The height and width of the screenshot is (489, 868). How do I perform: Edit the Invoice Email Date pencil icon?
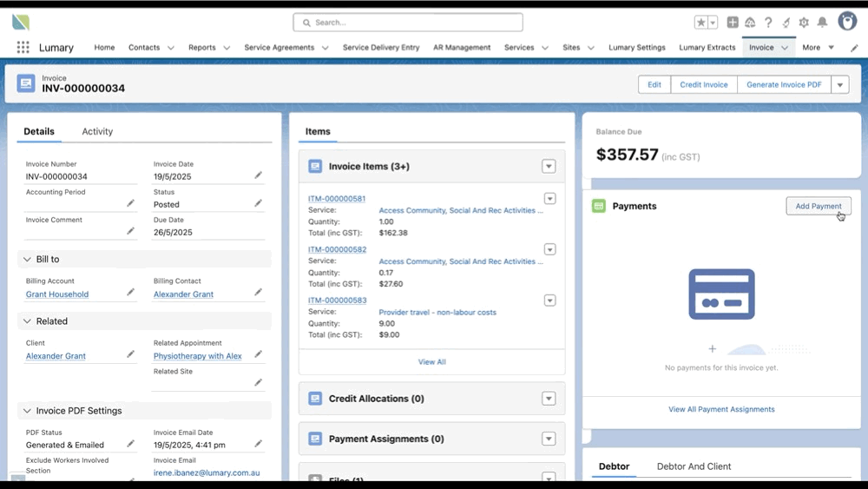(x=258, y=444)
